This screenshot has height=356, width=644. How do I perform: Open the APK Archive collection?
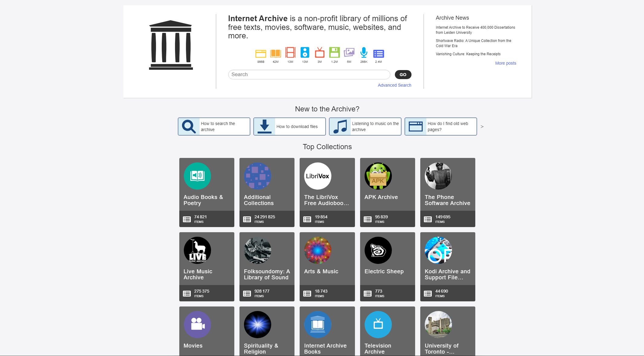pyautogui.click(x=387, y=192)
